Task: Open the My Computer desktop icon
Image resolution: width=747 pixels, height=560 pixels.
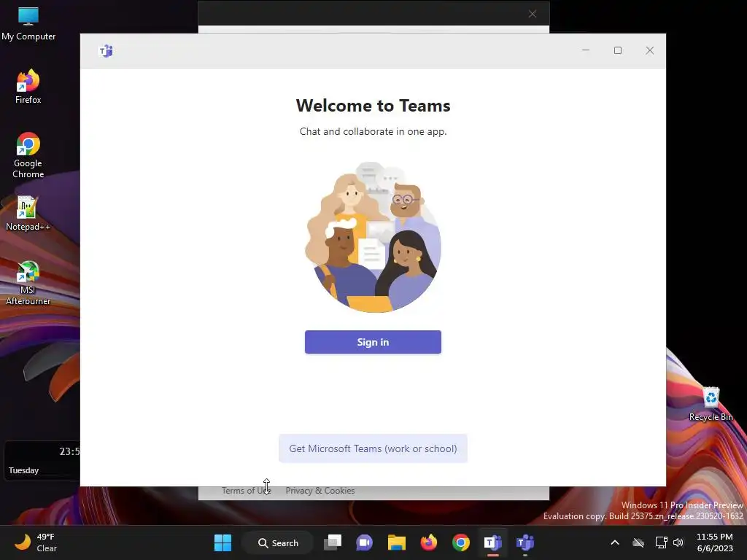Action: tap(28, 23)
